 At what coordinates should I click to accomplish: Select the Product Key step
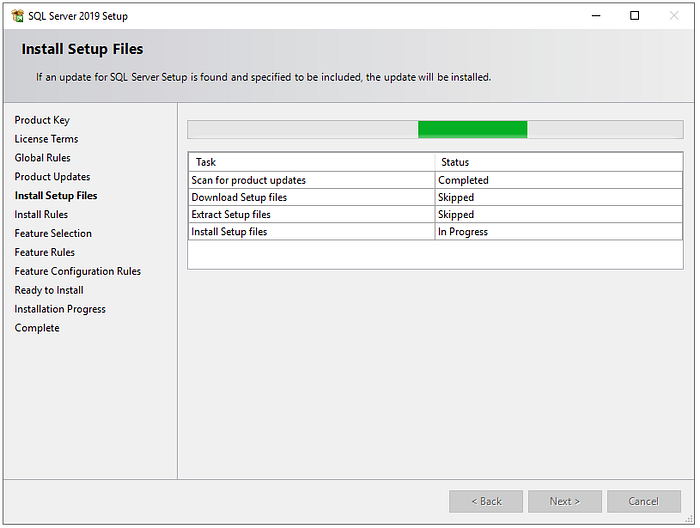coord(42,121)
